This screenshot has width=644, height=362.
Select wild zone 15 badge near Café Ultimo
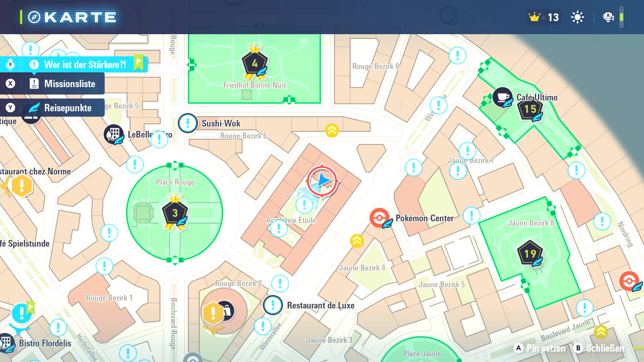click(x=530, y=109)
